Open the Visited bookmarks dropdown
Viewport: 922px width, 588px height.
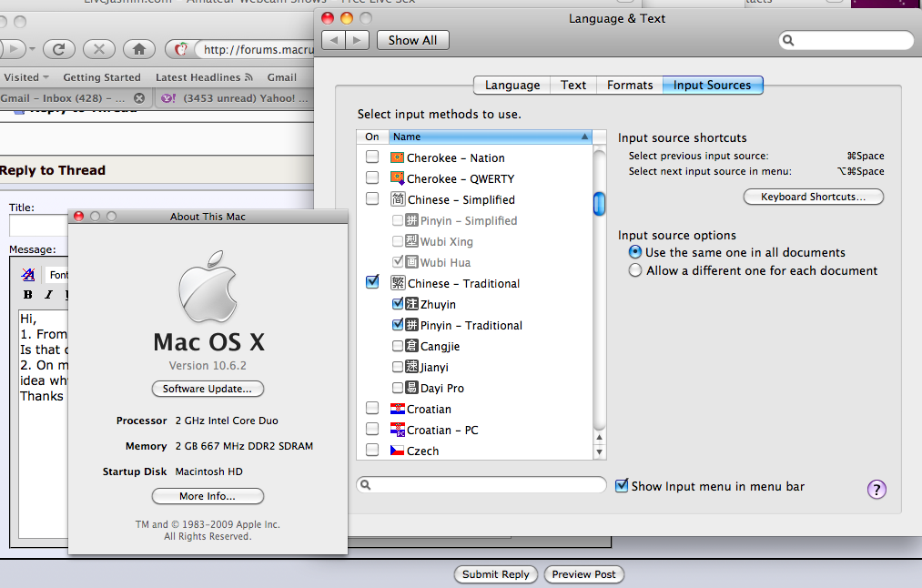[x=25, y=77]
